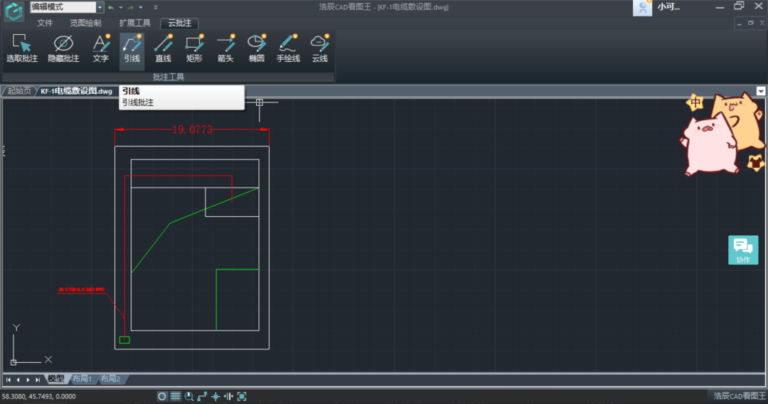This screenshot has height=404, width=768.
Task: Switch to the 起始页 document tab
Action: coord(19,91)
